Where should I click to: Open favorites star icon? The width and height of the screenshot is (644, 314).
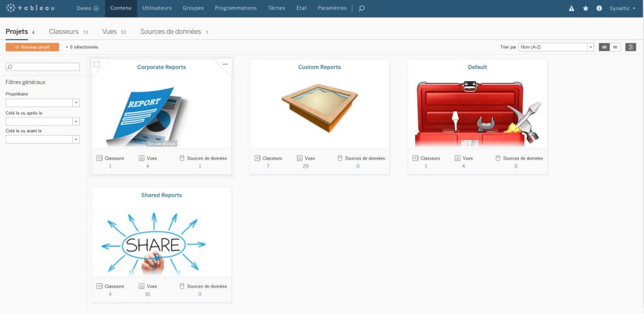click(586, 8)
